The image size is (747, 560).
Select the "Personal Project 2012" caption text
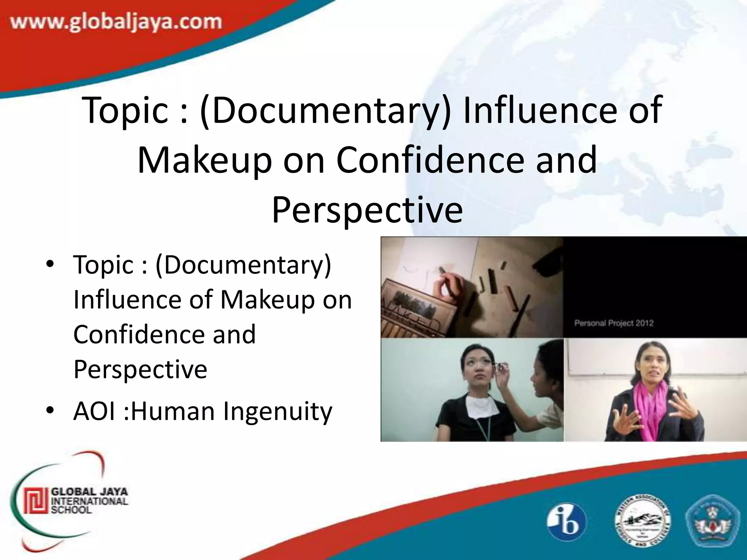click(614, 323)
